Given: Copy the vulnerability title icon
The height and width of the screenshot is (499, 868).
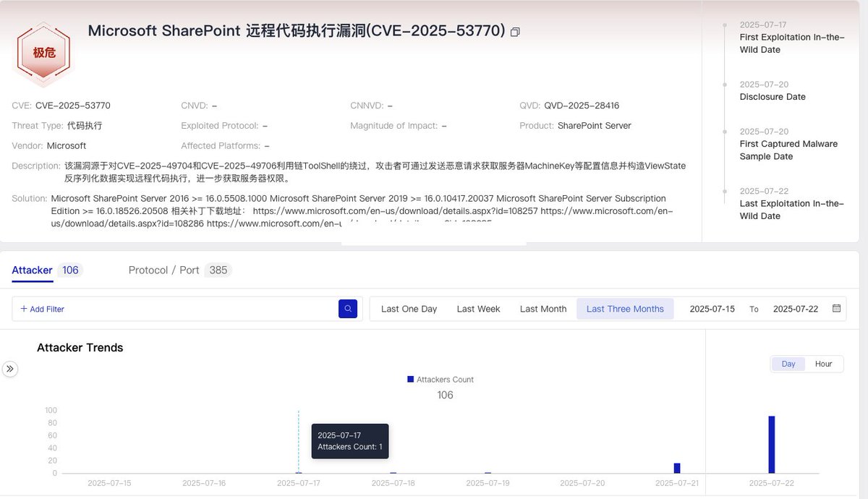Looking at the screenshot, I should coord(515,32).
